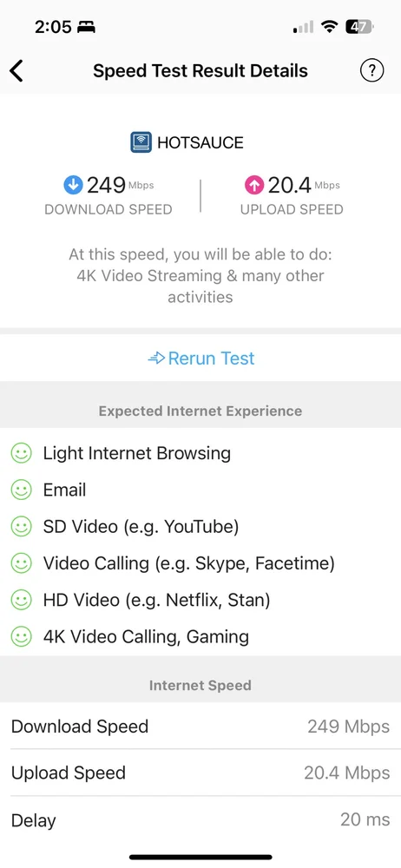
Task: Tap the Expected Internet Experience section header
Action: (200, 411)
